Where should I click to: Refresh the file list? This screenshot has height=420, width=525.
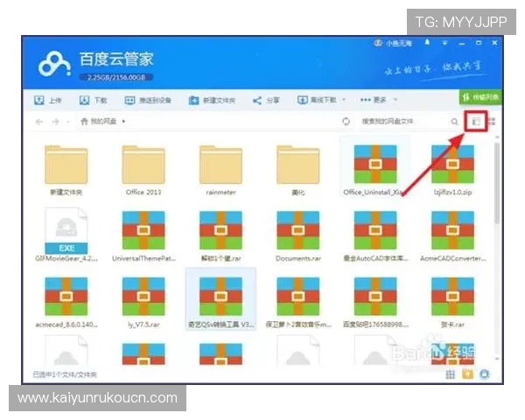346,122
